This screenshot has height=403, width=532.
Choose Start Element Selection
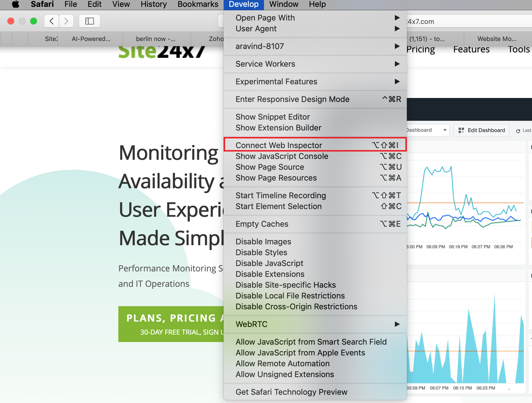click(x=315, y=206)
